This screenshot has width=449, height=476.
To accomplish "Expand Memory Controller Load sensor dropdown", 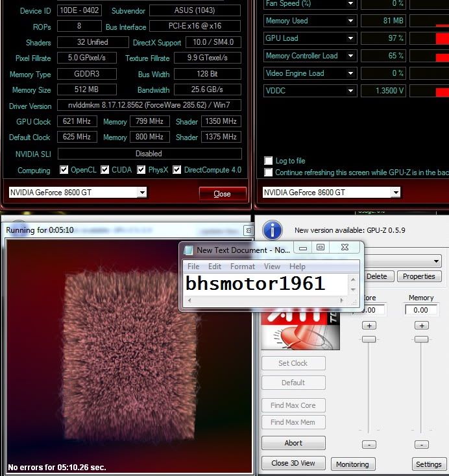I will 350,56.
